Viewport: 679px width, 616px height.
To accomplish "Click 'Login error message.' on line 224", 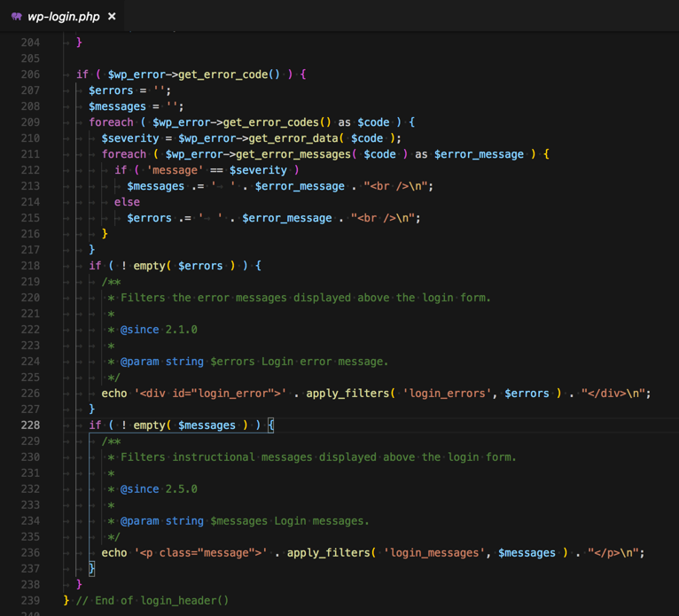I will click(x=324, y=362).
